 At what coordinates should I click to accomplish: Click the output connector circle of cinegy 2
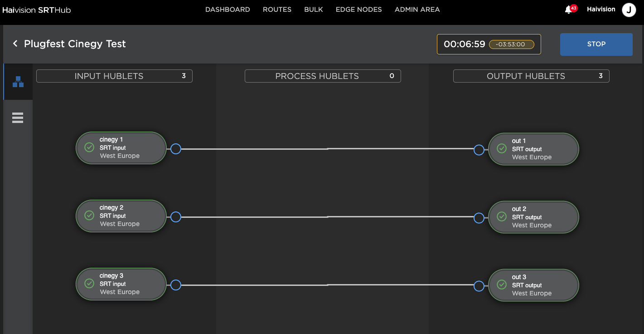click(x=176, y=217)
